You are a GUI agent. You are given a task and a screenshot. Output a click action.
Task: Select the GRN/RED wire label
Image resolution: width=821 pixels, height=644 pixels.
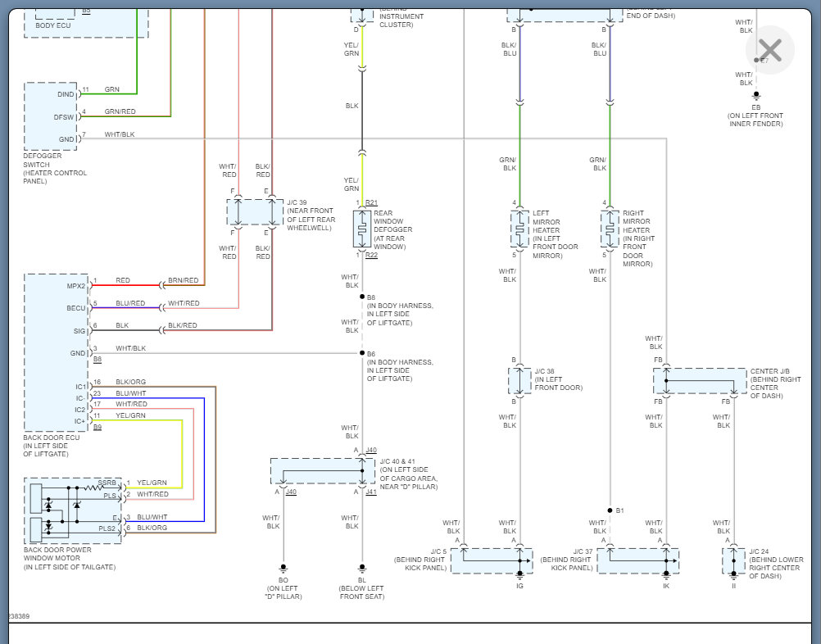pyautogui.click(x=120, y=111)
